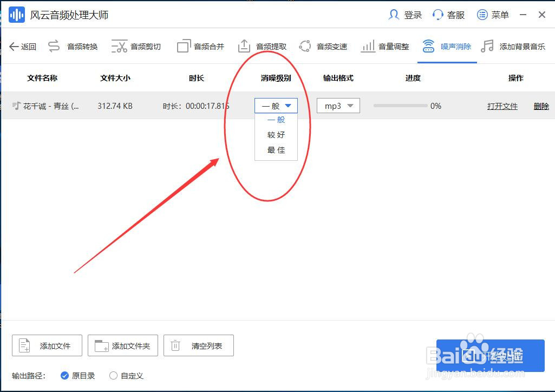Screen dimensions: 555x392
Task: Delete the 花千诚 file via 删除
Action: [541, 106]
